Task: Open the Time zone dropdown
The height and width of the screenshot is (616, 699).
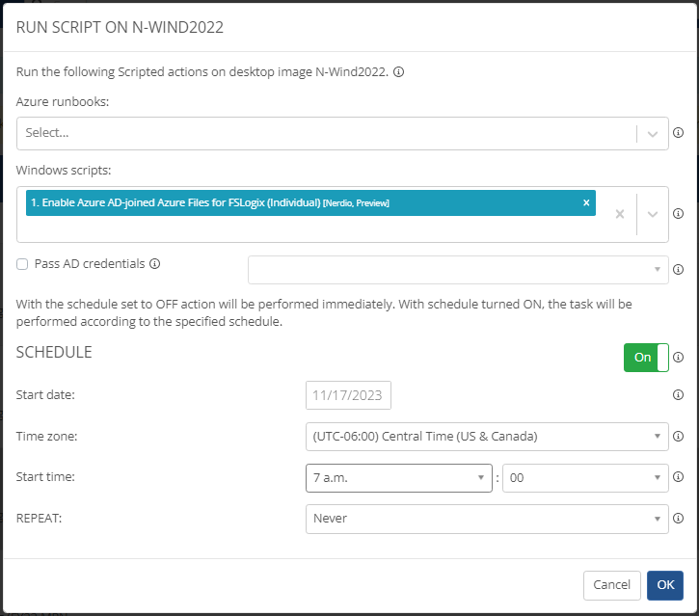Action: (x=487, y=437)
